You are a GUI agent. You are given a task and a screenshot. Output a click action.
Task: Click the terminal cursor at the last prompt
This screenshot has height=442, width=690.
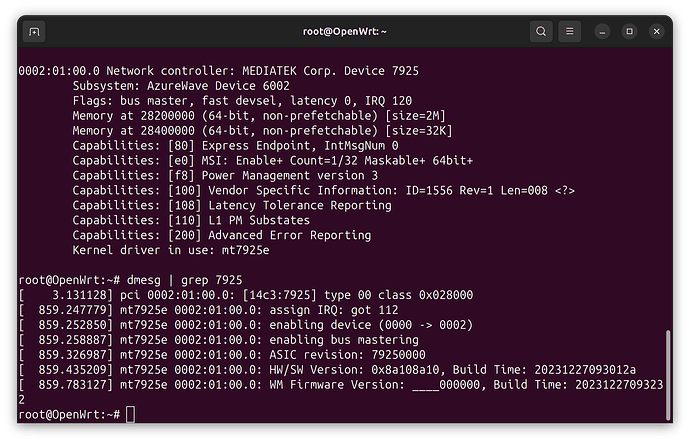pos(131,415)
